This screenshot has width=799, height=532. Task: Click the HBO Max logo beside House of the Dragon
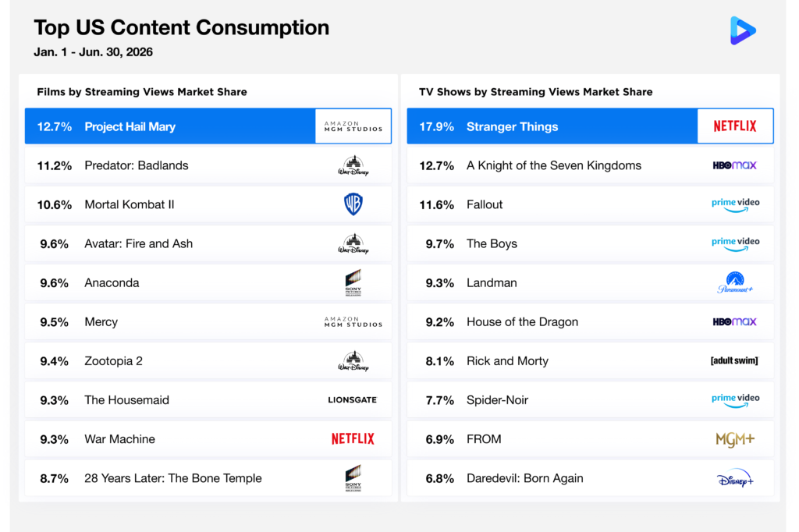tap(734, 321)
